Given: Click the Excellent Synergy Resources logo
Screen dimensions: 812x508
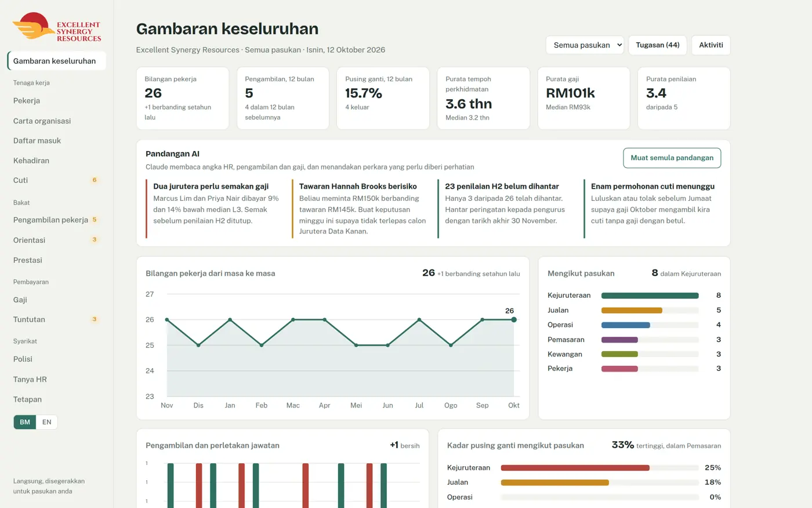Looking at the screenshot, I should 57,27.
